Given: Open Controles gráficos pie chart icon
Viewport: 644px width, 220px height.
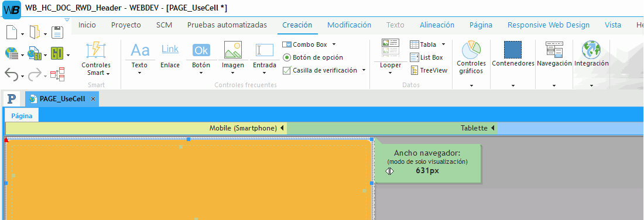Looking at the screenshot, I should coord(471,50).
